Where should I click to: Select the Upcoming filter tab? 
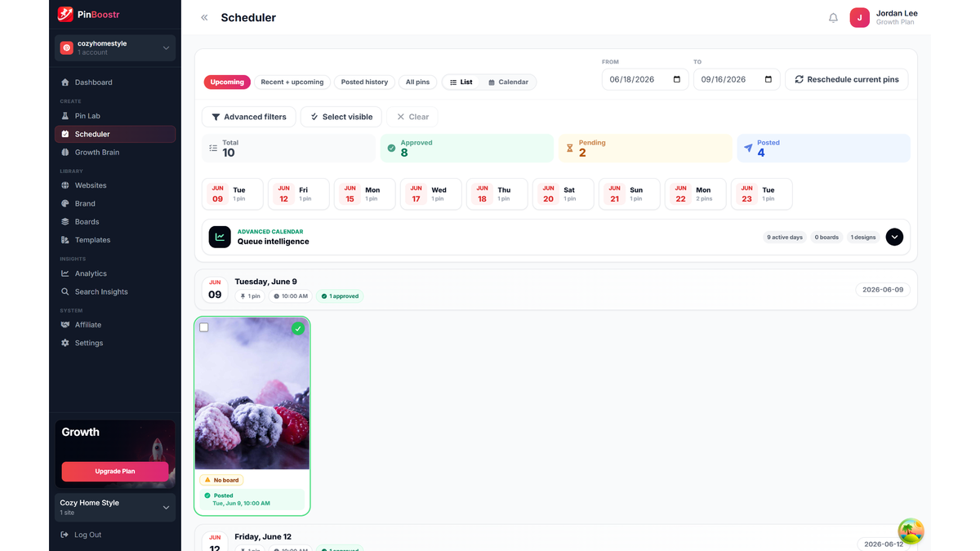coord(227,82)
